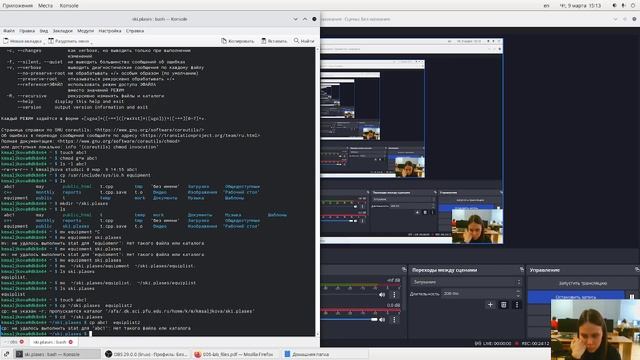Undock the audio mixer panel
The width and height of the screenshot is (640, 360).
[x=404, y=270]
